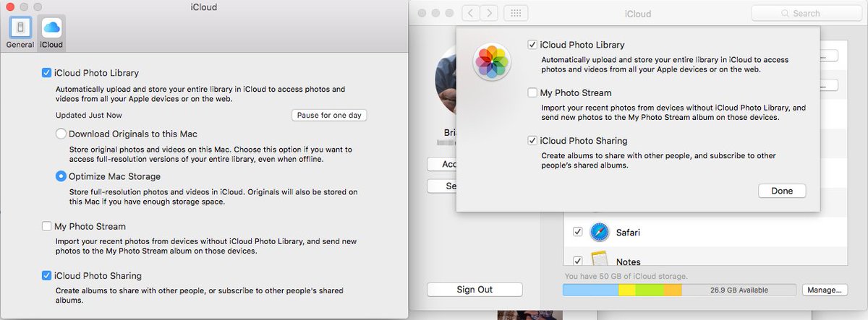Go forward in System Preferences
The height and width of the screenshot is (320, 868).
coord(490,13)
